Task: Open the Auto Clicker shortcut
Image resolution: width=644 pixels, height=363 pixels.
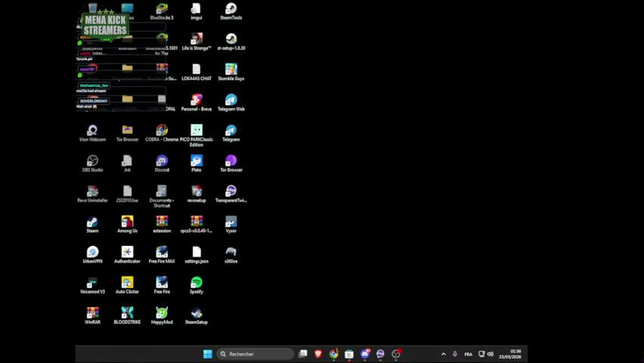Action: click(127, 285)
